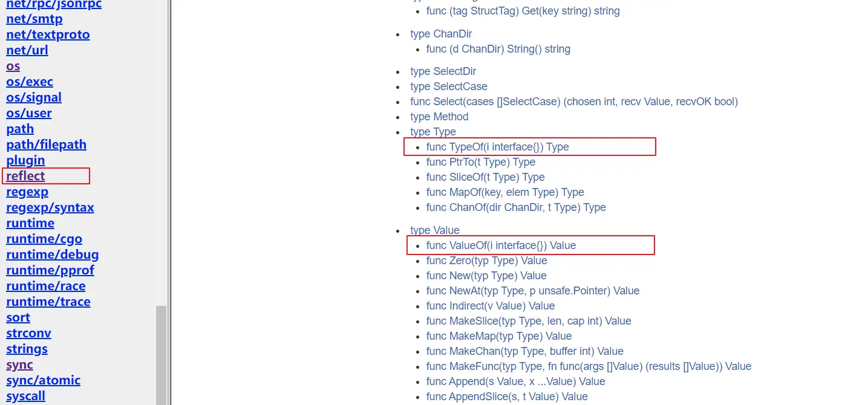Screen dimensions: 868x405
Task: Jump to func TypeOf(i interface{}) Type
Action: (x=497, y=147)
